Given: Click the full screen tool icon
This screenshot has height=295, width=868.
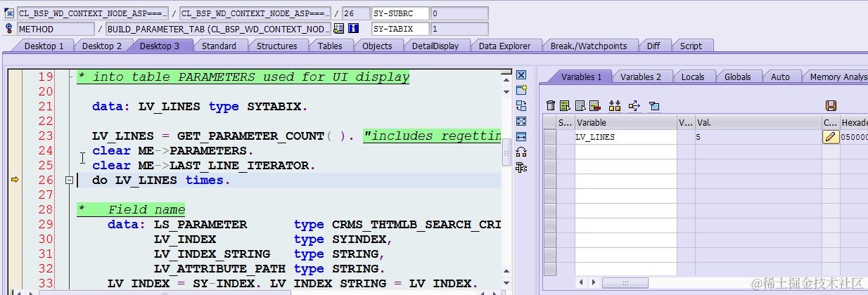Looking at the screenshot, I should pos(521,121).
